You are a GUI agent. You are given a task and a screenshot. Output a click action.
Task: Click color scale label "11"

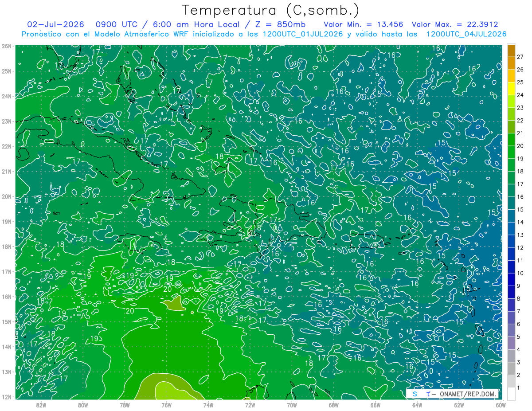[x=520, y=260]
